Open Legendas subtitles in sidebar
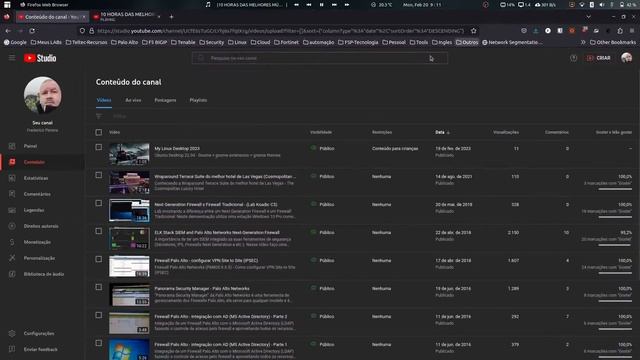The height and width of the screenshot is (360, 640). 34,210
